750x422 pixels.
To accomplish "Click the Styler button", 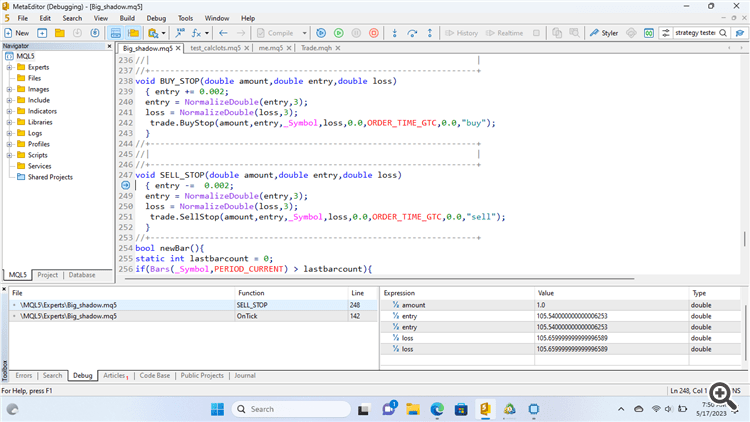I will (604, 33).
